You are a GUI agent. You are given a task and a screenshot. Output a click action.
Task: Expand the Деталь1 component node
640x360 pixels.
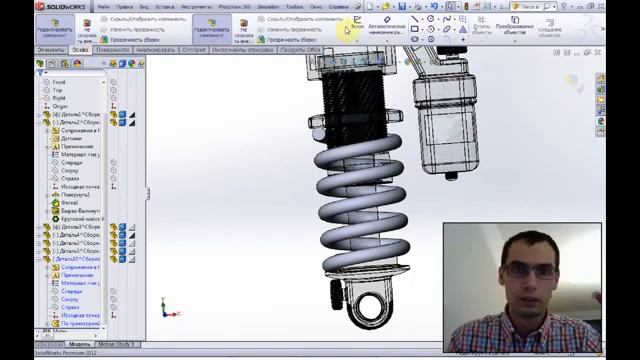tap(39, 114)
